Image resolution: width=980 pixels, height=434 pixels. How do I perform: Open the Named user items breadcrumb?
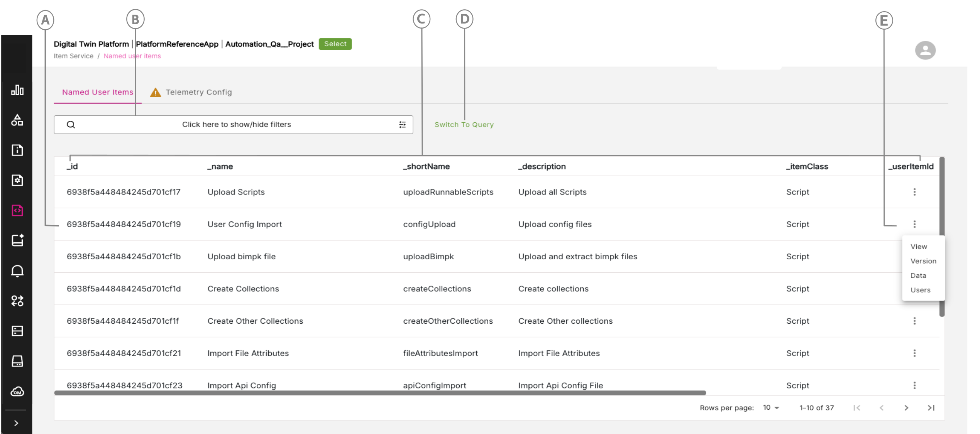pyautogui.click(x=132, y=56)
